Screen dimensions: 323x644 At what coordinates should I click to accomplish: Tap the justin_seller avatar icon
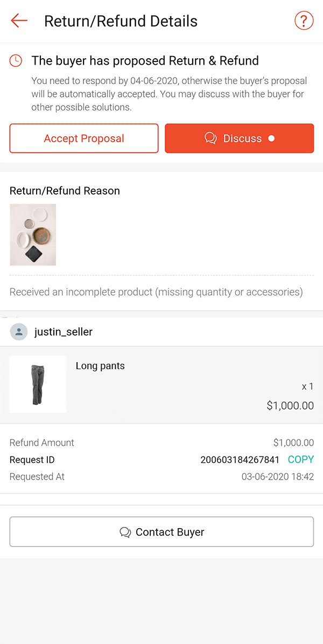(x=19, y=332)
